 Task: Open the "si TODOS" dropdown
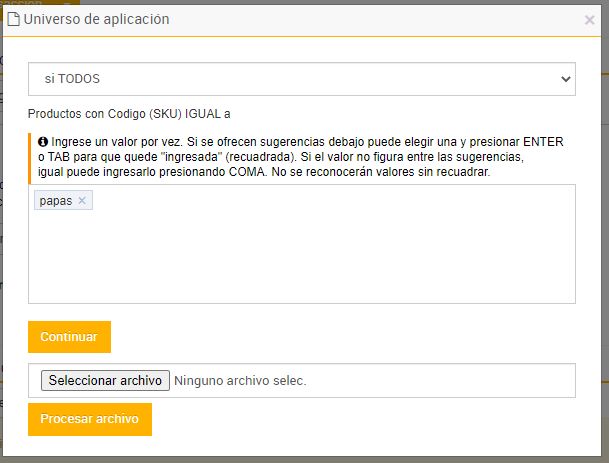[300, 78]
